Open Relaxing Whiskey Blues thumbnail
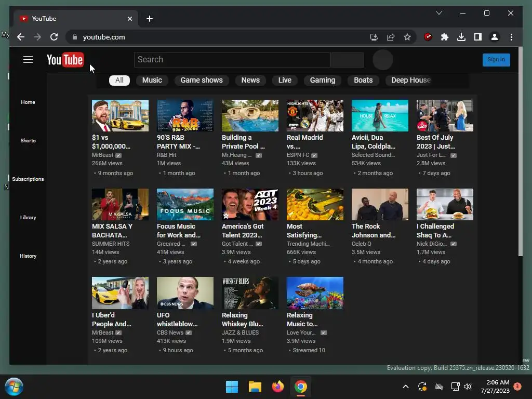This screenshot has width=532, height=399. pos(250,293)
